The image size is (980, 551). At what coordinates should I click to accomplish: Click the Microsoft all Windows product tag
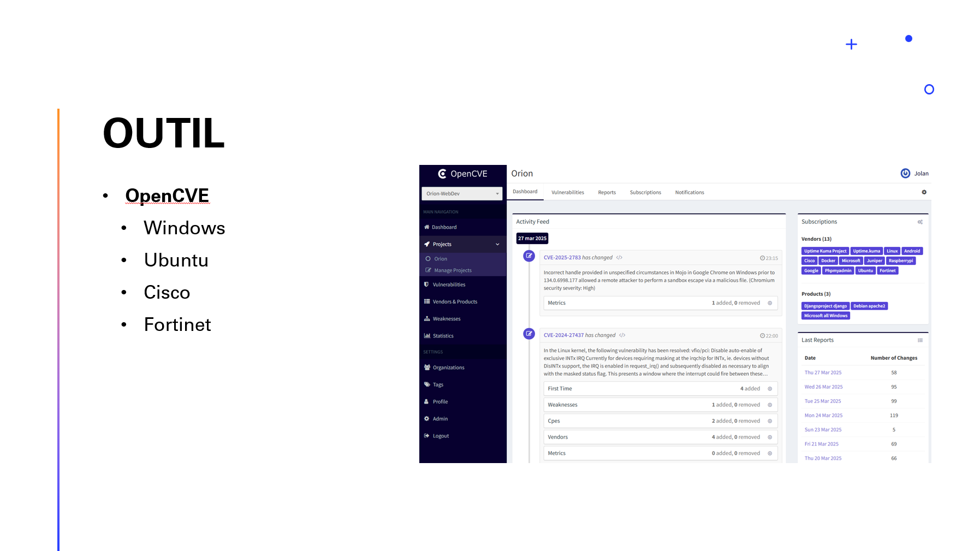coord(825,316)
